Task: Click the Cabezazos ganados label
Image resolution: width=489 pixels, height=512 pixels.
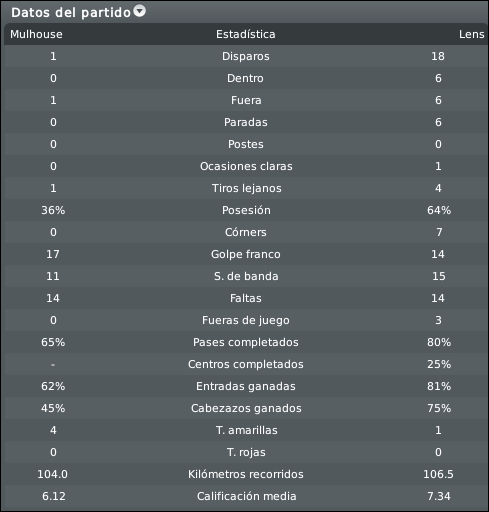Action: (246, 408)
